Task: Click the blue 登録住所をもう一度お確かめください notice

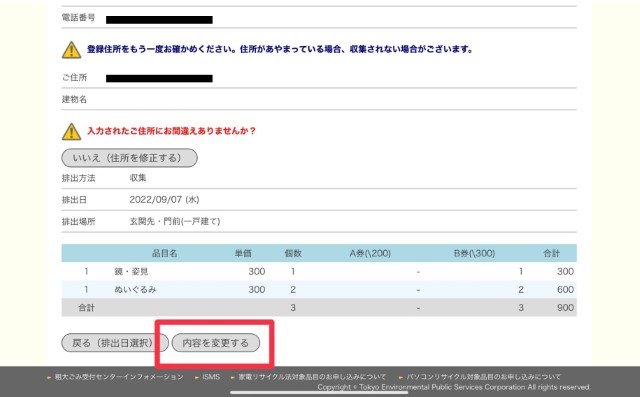Action: pyautogui.click(x=280, y=49)
